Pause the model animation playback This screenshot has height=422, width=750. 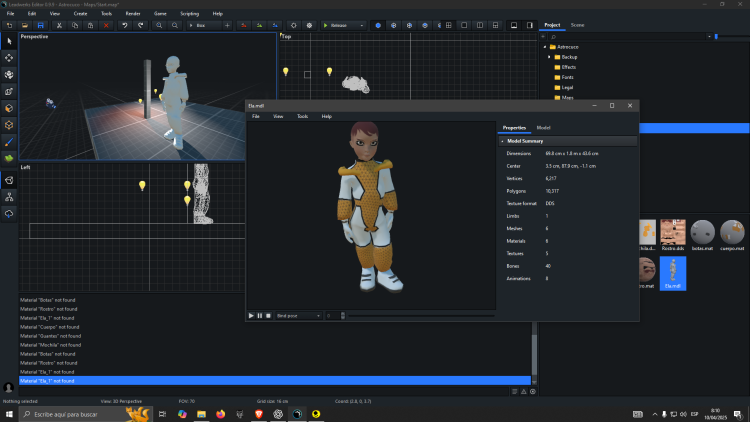tap(260, 315)
